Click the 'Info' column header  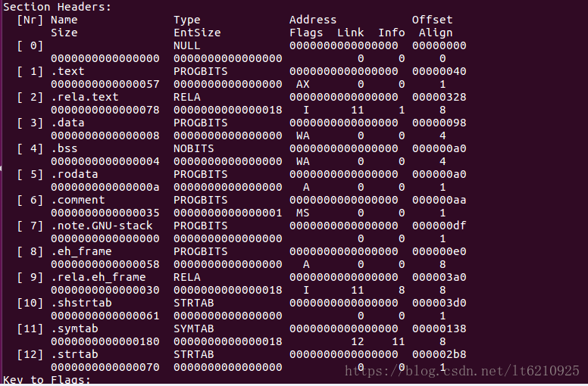click(392, 33)
